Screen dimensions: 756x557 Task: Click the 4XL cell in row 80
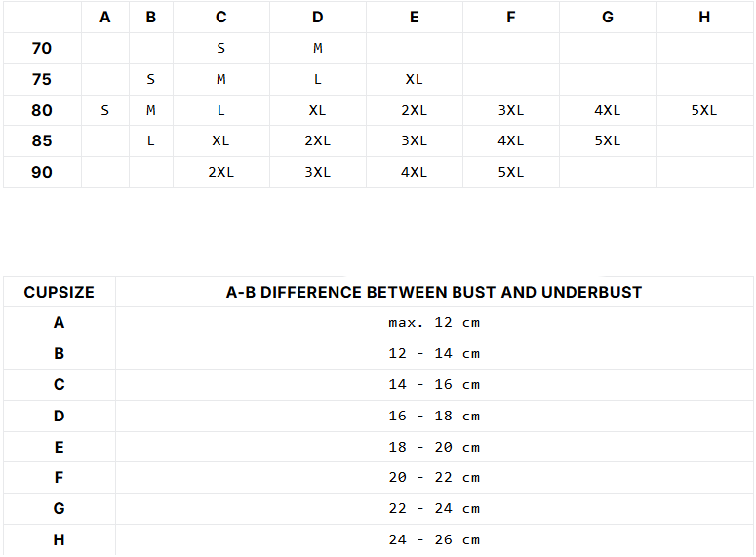(607, 110)
